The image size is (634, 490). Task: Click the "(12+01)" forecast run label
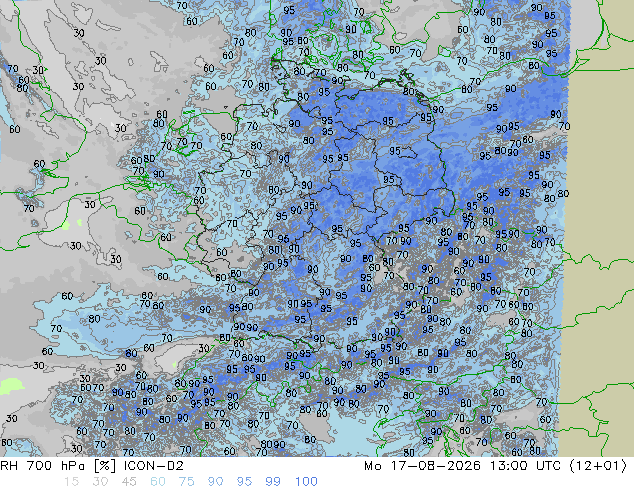point(598,466)
